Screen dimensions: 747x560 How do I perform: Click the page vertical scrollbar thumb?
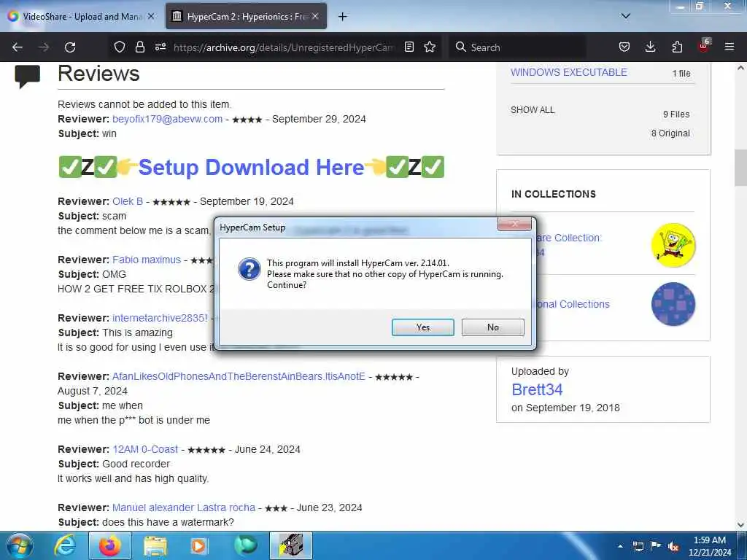(x=740, y=168)
